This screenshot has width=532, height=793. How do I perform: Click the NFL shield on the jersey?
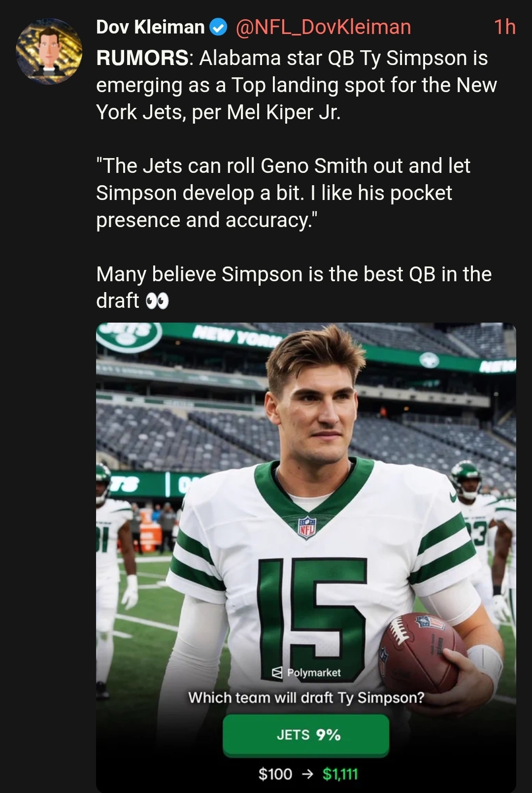(307, 527)
